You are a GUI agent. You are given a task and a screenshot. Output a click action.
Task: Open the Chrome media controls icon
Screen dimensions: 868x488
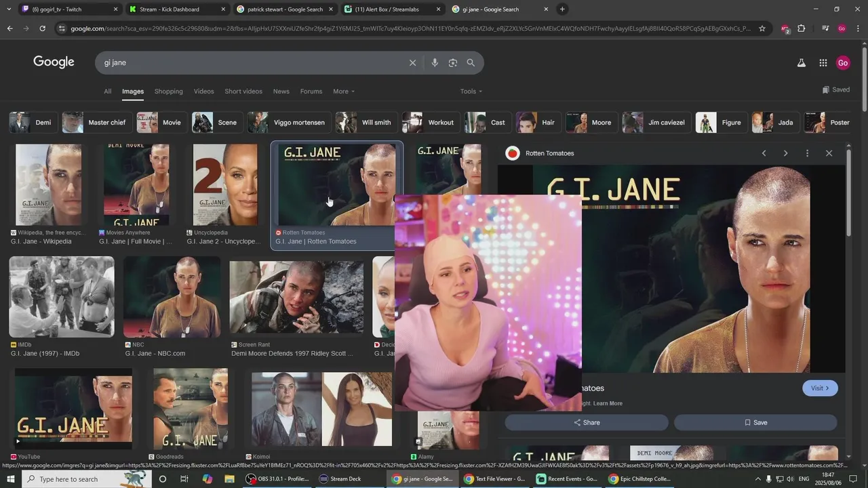point(825,28)
